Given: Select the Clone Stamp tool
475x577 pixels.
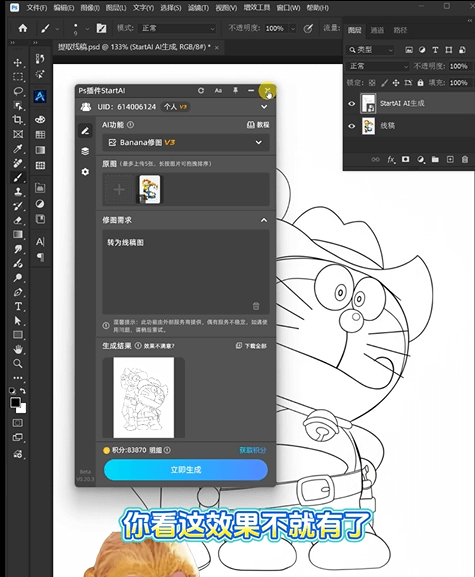Looking at the screenshot, I should tap(18, 191).
